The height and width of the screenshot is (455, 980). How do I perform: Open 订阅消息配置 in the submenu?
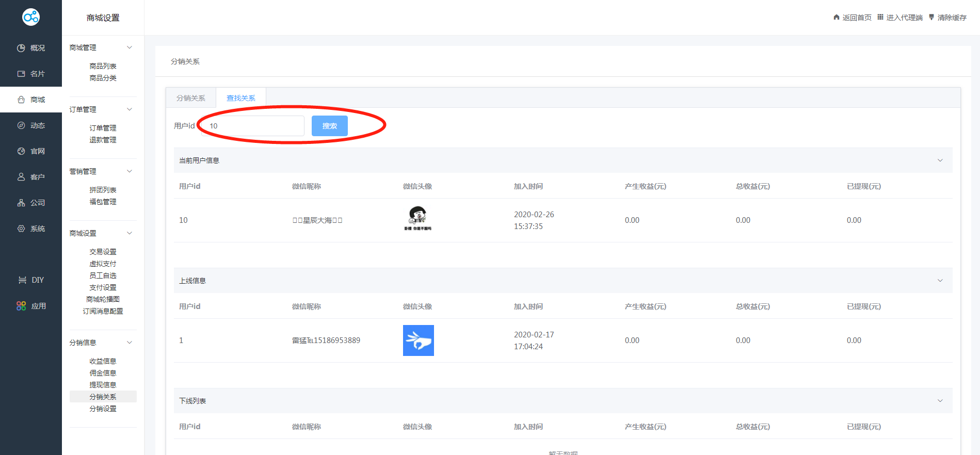103,311
